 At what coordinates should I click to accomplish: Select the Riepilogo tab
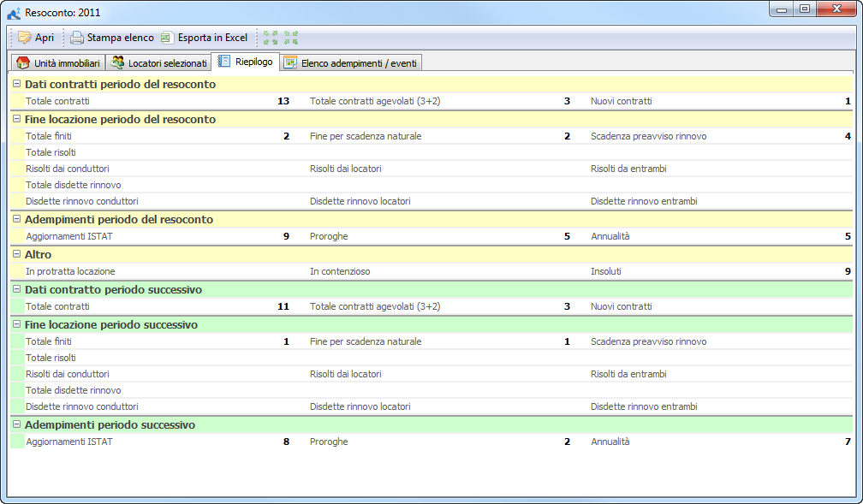click(x=246, y=61)
